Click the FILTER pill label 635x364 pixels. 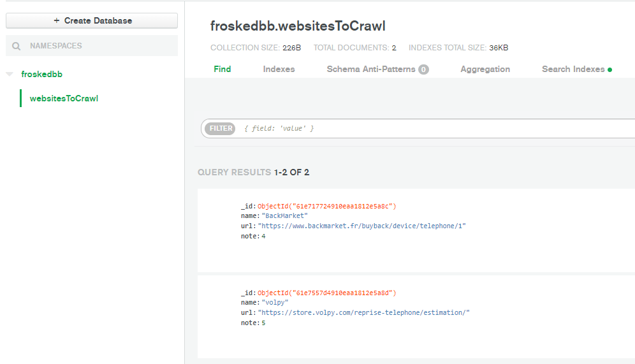[221, 128]
